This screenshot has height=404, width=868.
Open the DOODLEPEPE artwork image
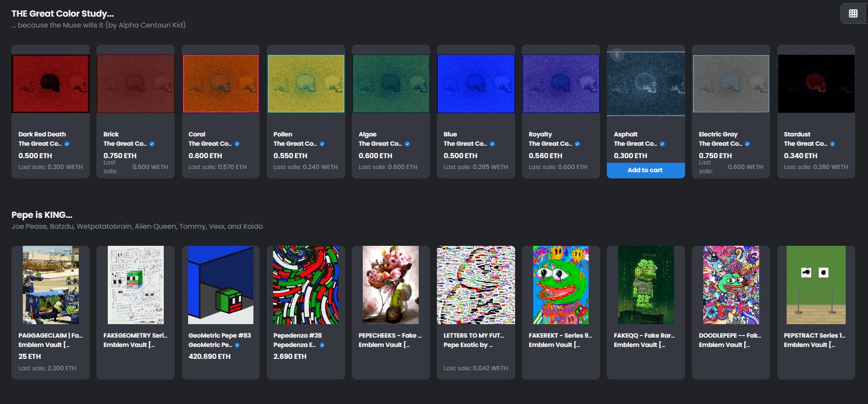click(x=731, y=285)
